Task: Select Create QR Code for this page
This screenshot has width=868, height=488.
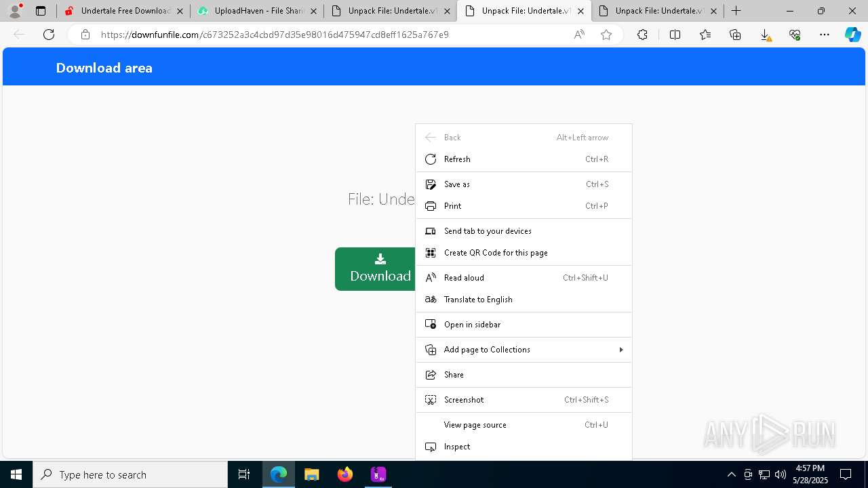Action: [x=524, y=253]
